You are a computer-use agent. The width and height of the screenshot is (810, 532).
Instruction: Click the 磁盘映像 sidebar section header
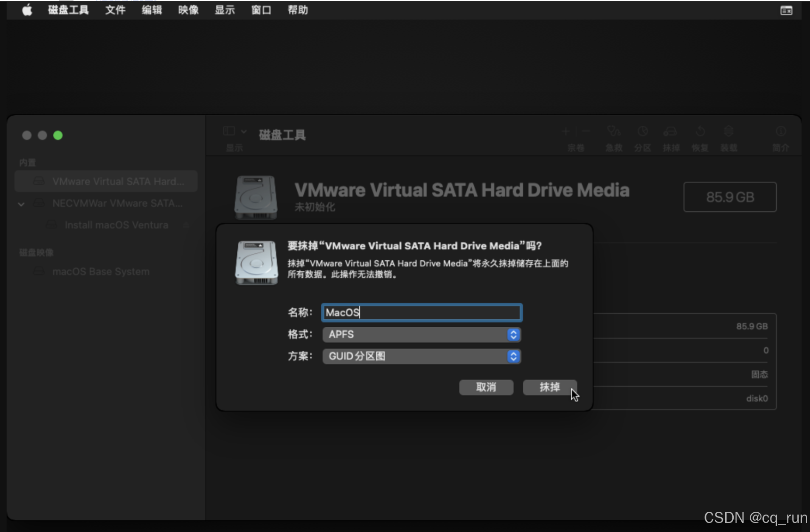(x=36, y=252)
